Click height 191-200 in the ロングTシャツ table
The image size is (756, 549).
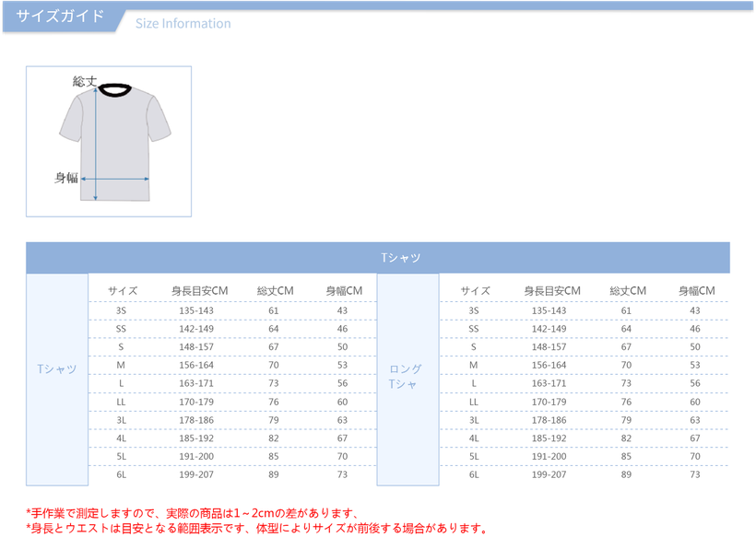[x=549, y=456]
